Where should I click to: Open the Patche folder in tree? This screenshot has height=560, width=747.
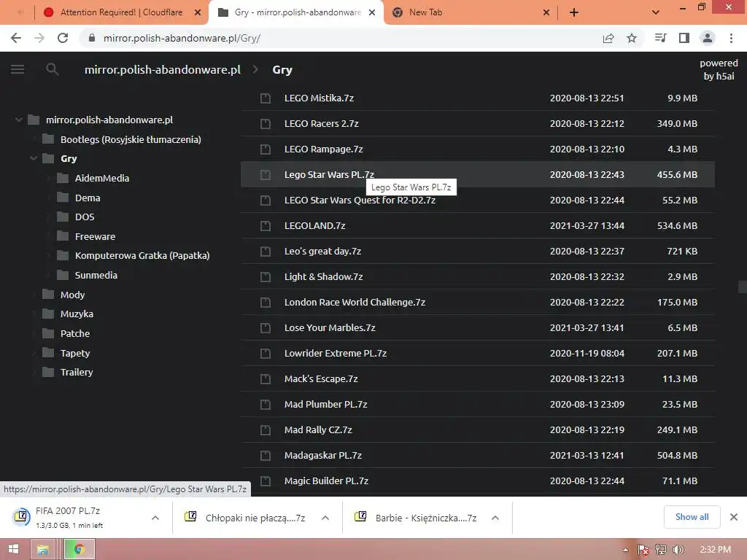(75, 333)
